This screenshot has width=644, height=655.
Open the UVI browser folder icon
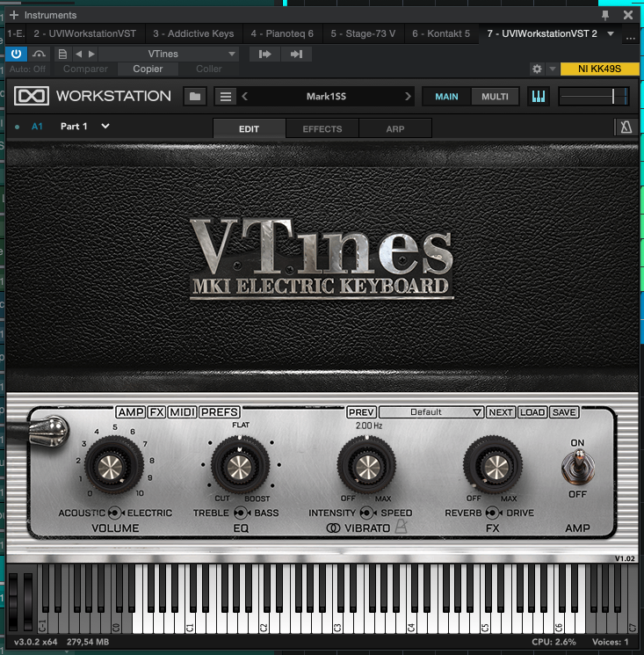click(x=195, y=97)
